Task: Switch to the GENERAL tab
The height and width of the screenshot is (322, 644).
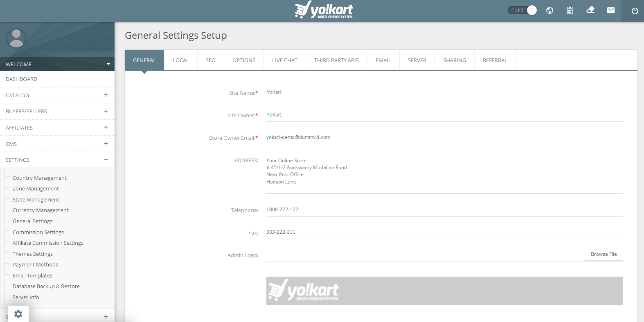Action: coord(144,60)
